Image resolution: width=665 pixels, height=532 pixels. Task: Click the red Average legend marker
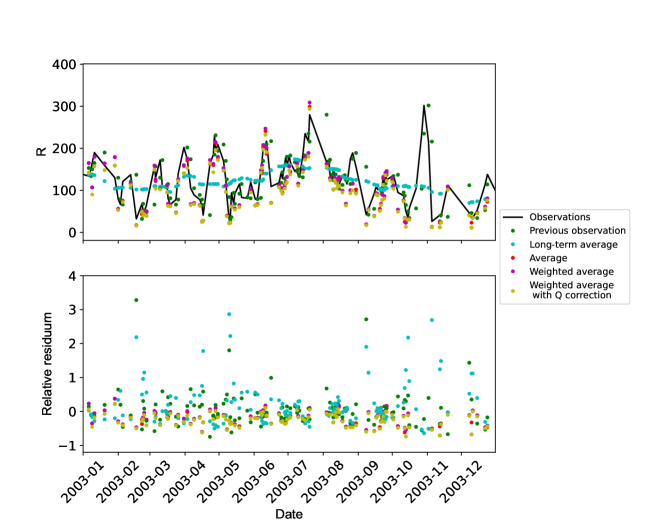coord(513,258)
